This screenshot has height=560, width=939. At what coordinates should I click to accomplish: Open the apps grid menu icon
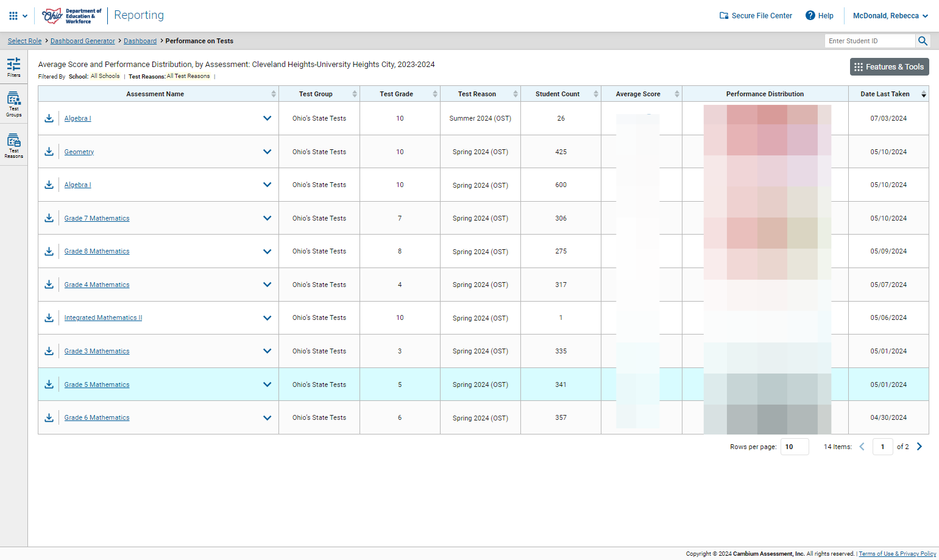pos(13,16)
